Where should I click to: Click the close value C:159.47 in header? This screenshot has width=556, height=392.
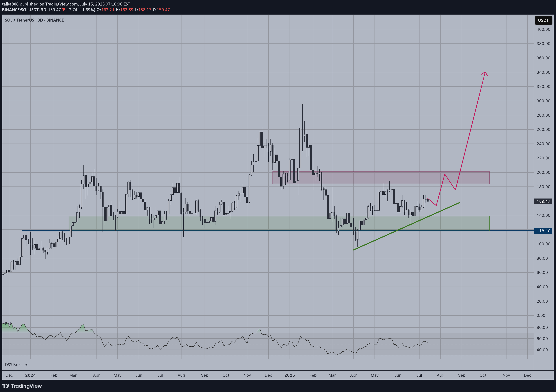[161, 10]
